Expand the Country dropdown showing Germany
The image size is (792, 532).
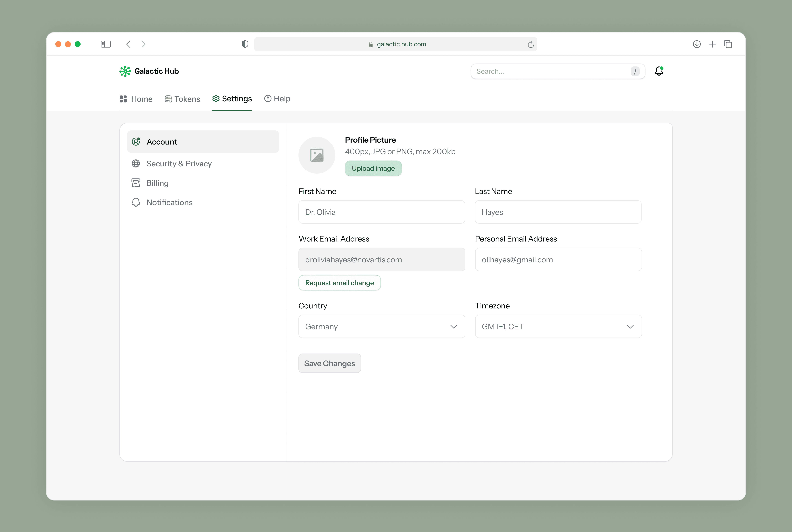pos(382,326)
